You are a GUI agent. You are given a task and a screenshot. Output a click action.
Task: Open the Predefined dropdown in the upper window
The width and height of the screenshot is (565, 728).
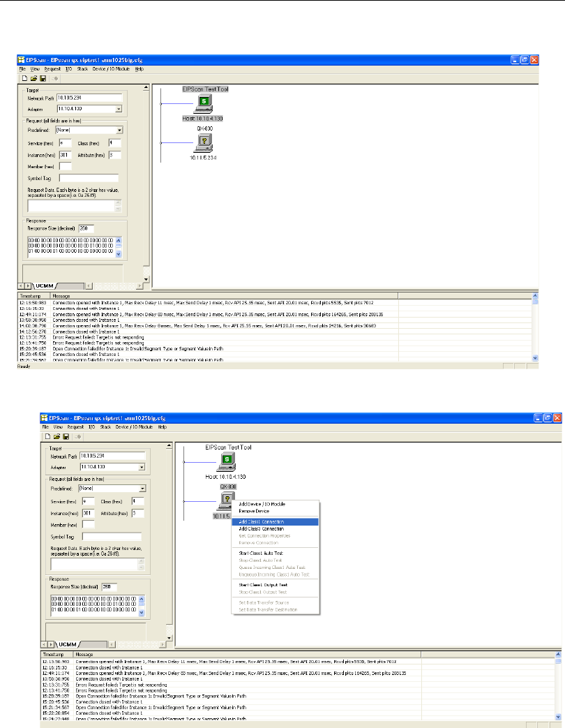119,130
